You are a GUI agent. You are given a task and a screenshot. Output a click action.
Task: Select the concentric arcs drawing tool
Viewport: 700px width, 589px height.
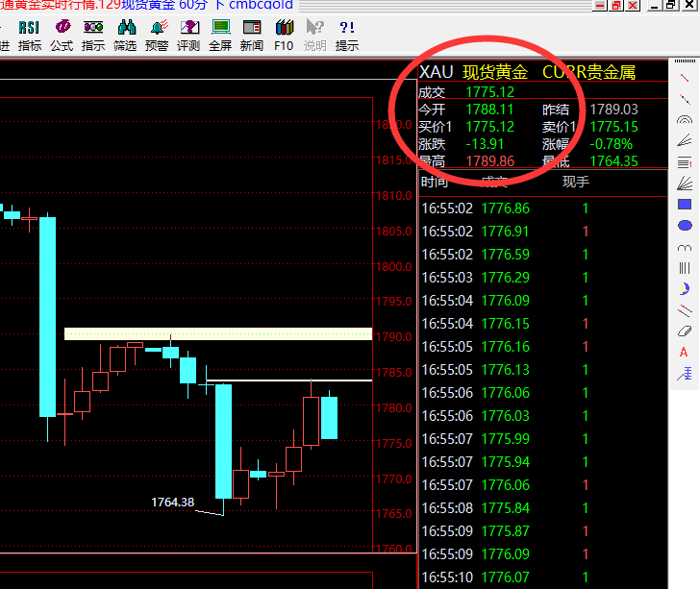tap(685, 119)
